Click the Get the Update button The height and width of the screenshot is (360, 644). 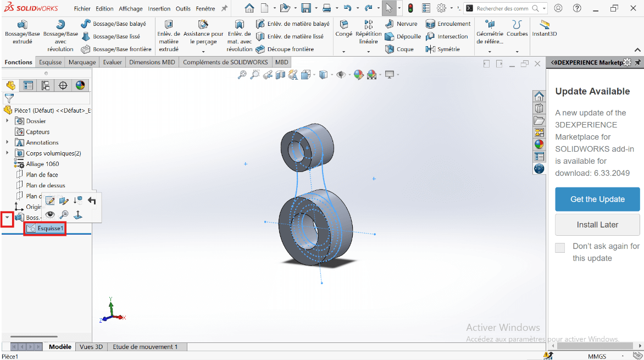point(597,199)
